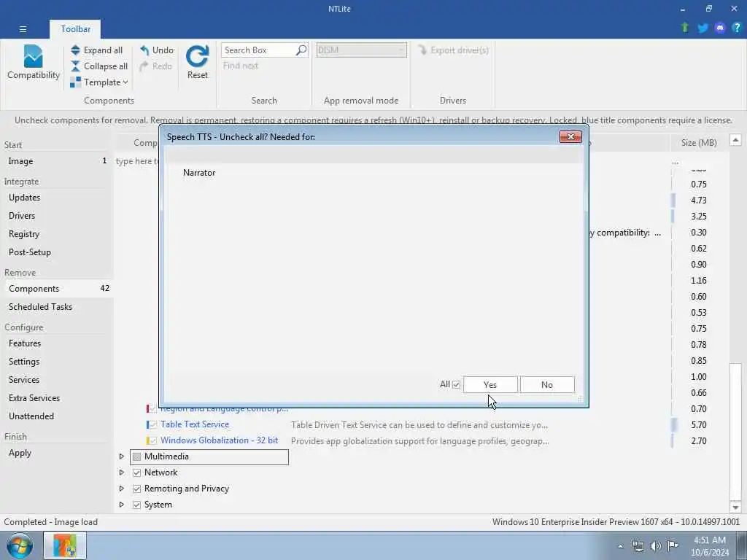Click the scrollbar up arrow
Viewport: 747px width, 560px height.
tap(735, 140)
